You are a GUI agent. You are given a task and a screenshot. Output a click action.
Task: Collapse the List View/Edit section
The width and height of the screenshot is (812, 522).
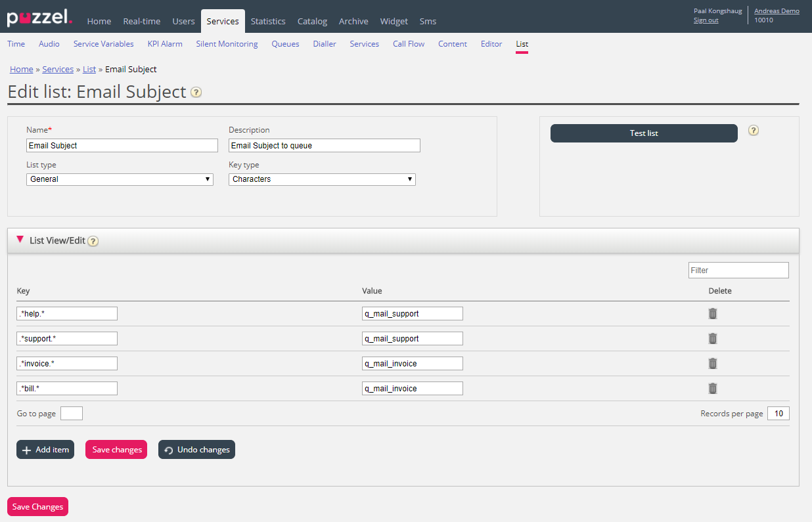tap(20, 240)
